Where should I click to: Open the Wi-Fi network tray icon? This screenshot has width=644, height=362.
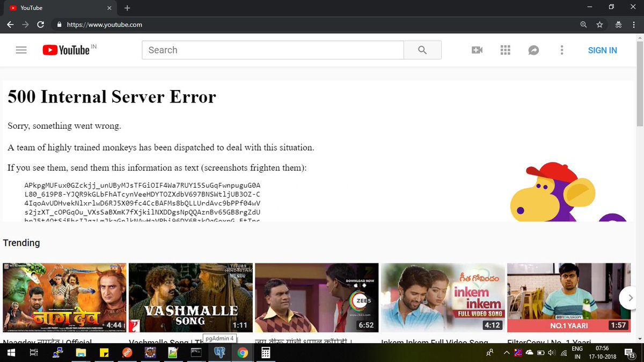click(x=563, y=353)
